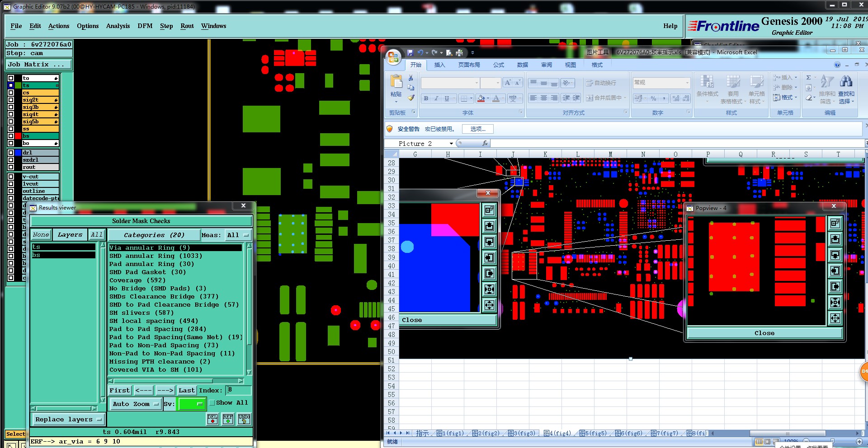The width and height of the screenshot is (868, 448).
Task: Click the Options button in security warning
Action: pos(478,129)
